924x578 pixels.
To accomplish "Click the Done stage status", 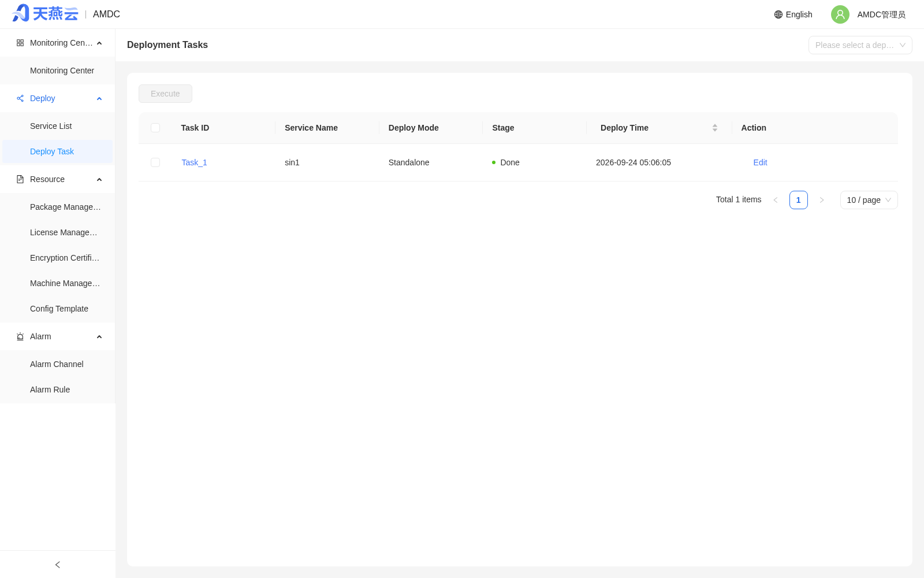I will [x=506, y=162].
